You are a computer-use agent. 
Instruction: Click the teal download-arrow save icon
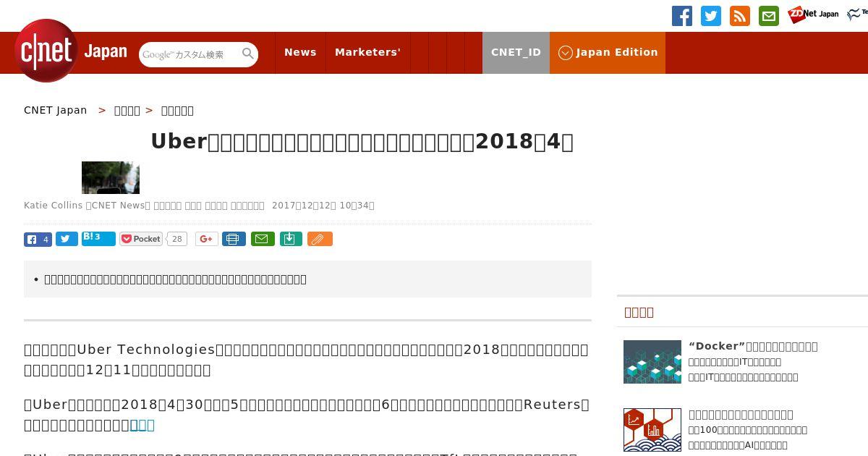(291, 239)
